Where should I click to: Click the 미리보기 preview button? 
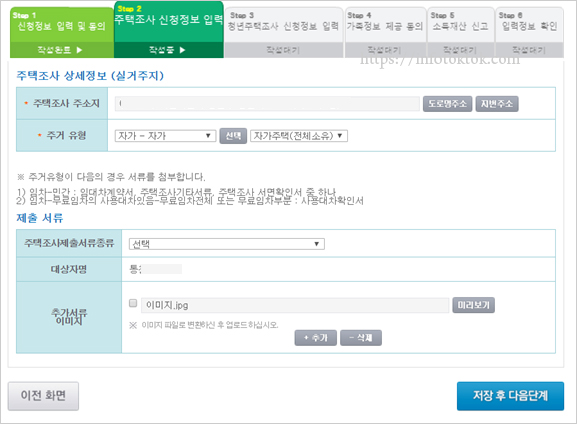point(474,305)
